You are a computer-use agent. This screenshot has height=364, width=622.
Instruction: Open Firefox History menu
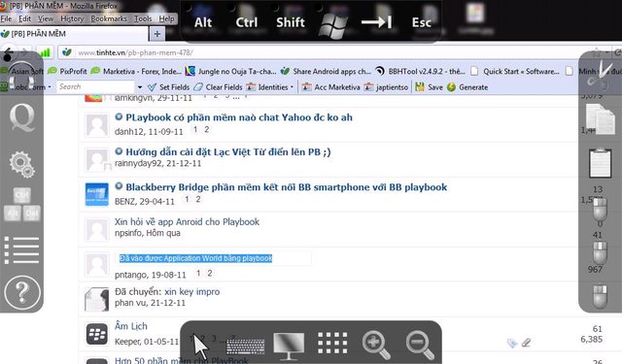pos(72,18)
